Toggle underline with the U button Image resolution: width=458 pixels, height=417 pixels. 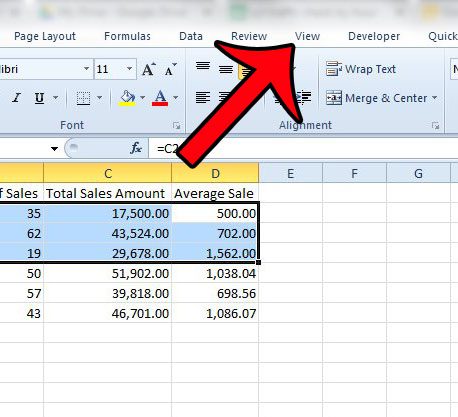pos(39,98)
